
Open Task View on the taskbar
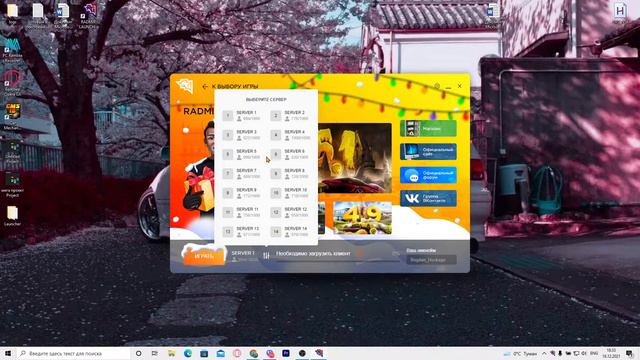point(155,353)
